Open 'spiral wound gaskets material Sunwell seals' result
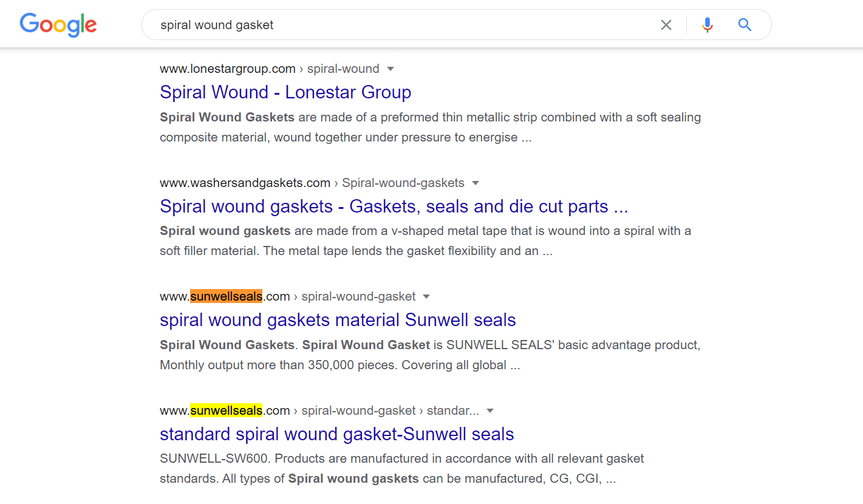 click(338, 320)
